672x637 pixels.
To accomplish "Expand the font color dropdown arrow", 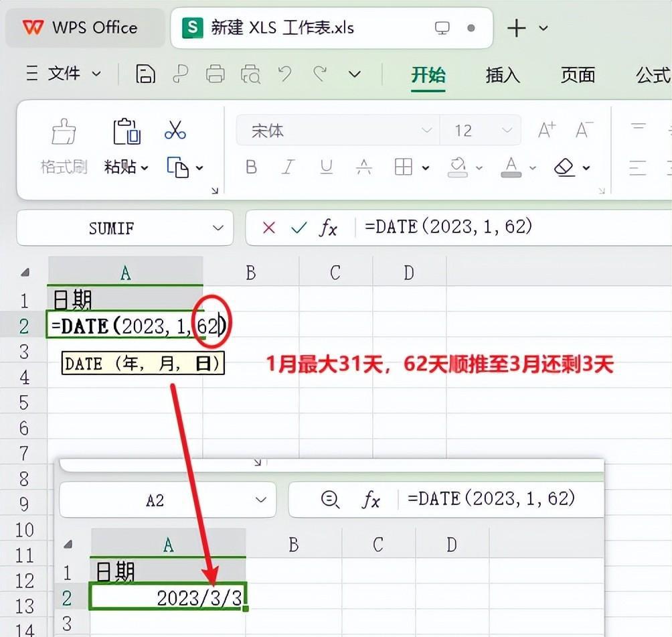I will point(533,167).
